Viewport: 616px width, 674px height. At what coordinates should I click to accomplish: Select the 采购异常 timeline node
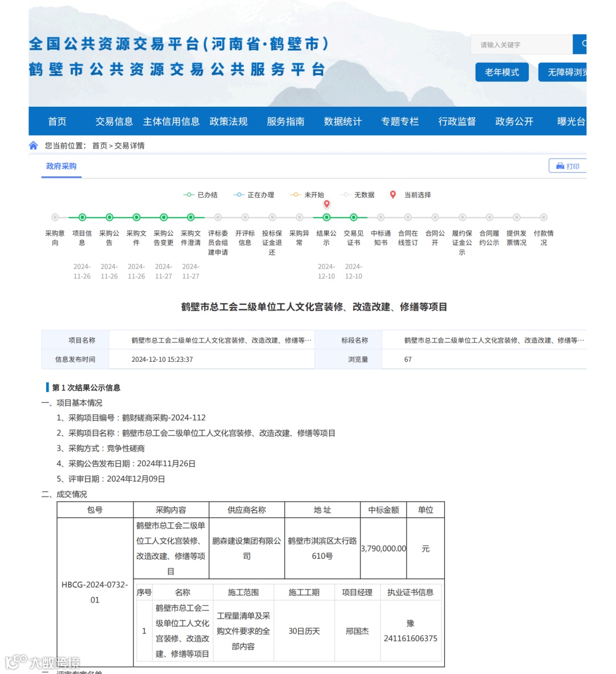pyautogui.click(x=299, y=217)
